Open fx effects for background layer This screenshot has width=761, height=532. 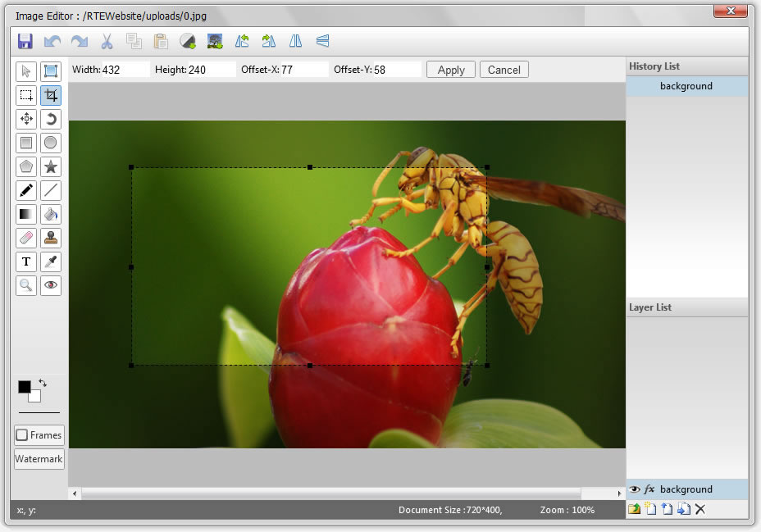(x=649, y=489)
